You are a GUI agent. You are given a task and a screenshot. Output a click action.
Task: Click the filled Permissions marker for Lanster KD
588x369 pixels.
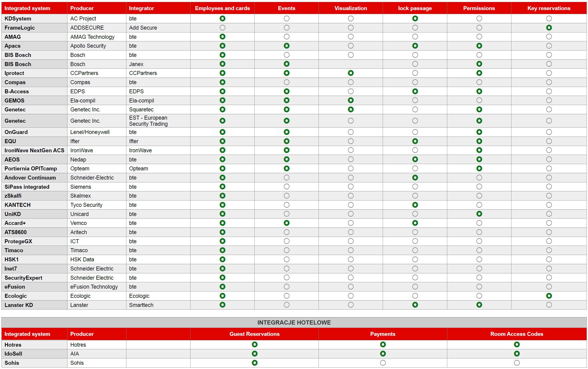click(479, 305)
